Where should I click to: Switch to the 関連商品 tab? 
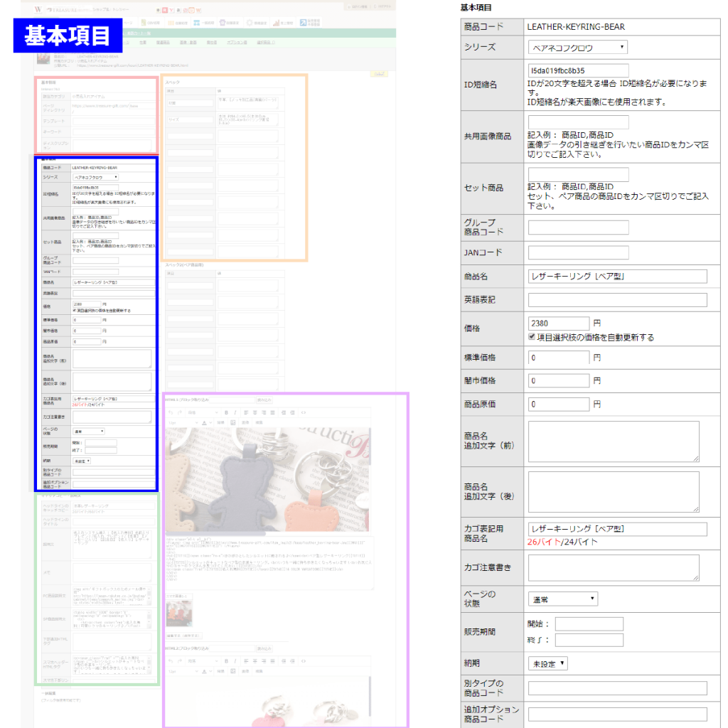(x=163, y=43)
